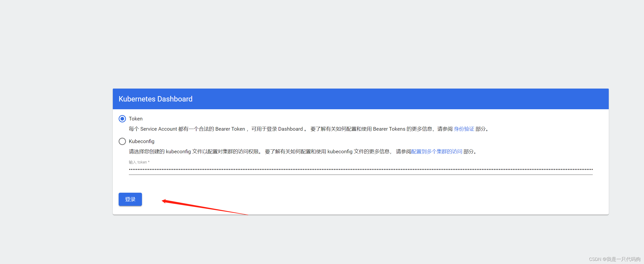Click the Token option label text
Image resolution: width=644 pixels, height=264 pixels.
click(135, 118)
